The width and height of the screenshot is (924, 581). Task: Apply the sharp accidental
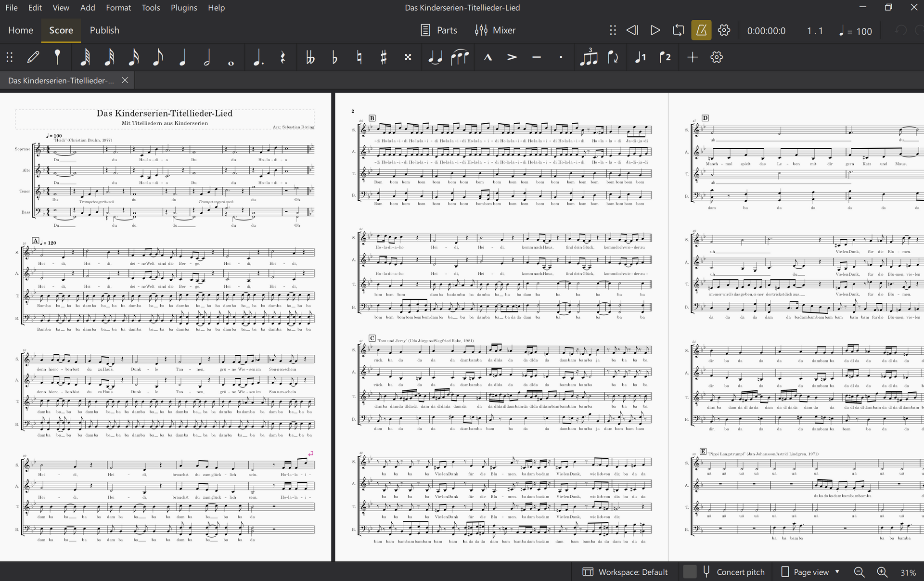[384, 57]
